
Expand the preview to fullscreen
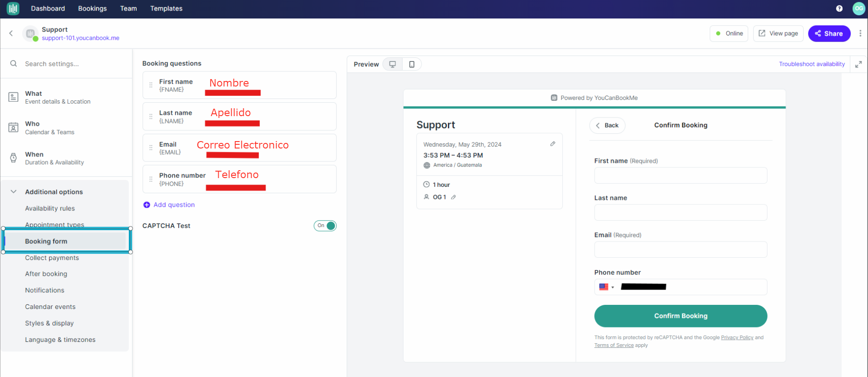(x=858, y=64)
